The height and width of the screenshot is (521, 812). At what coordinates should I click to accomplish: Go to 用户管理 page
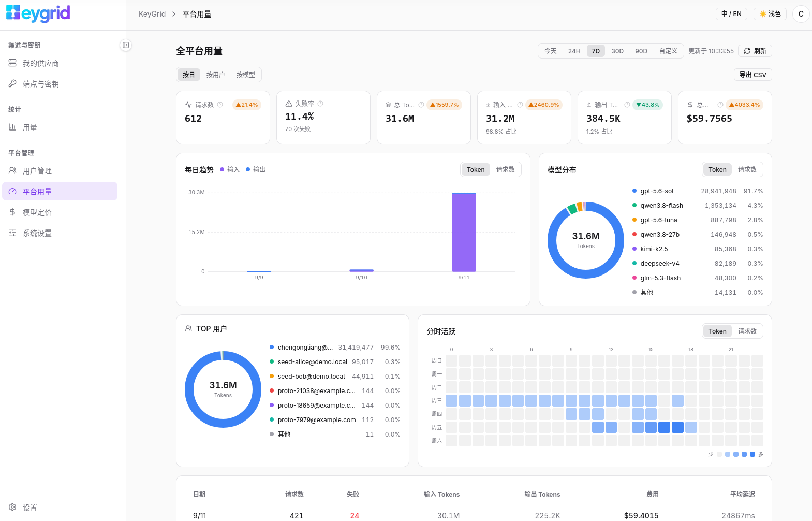[60, 171]
